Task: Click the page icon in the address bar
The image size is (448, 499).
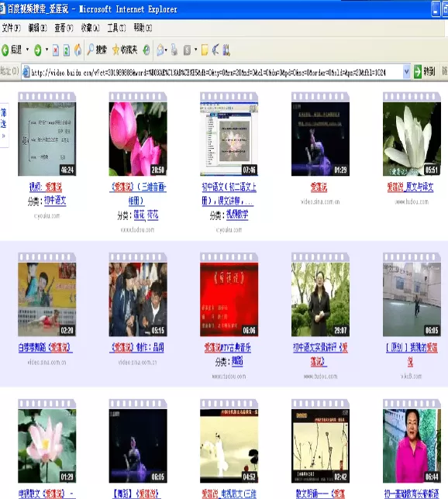Action: [26, 72]
